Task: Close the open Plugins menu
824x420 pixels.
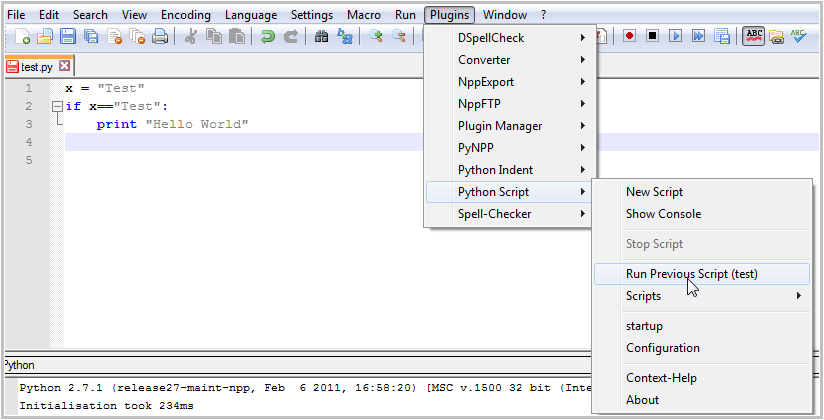Action: [449, 15]
